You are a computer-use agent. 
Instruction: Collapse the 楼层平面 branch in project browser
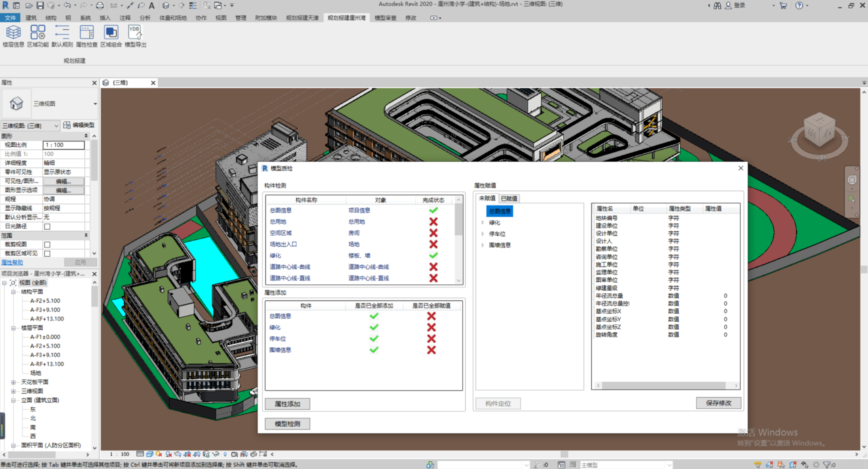pos(13,327)
